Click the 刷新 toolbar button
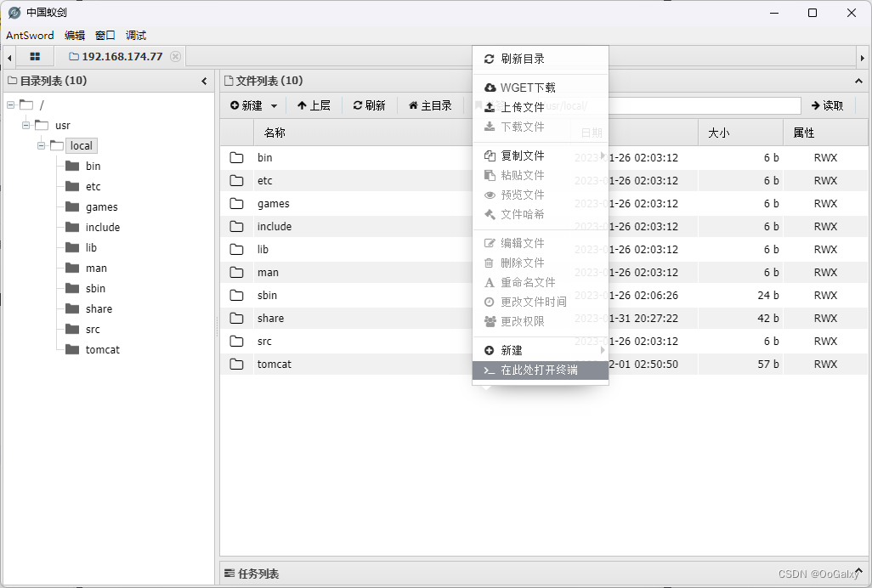This screenshot has width=872, height=588. 369,105
